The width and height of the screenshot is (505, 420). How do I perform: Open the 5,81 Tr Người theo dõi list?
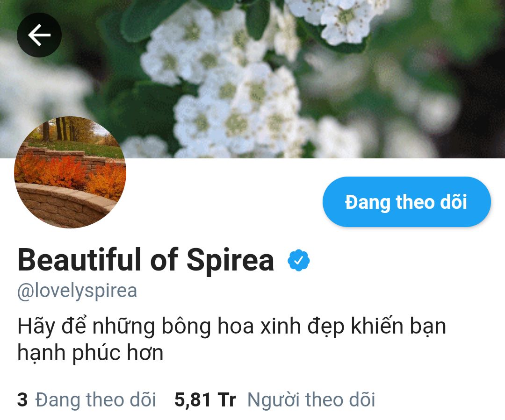click(275, 400)
